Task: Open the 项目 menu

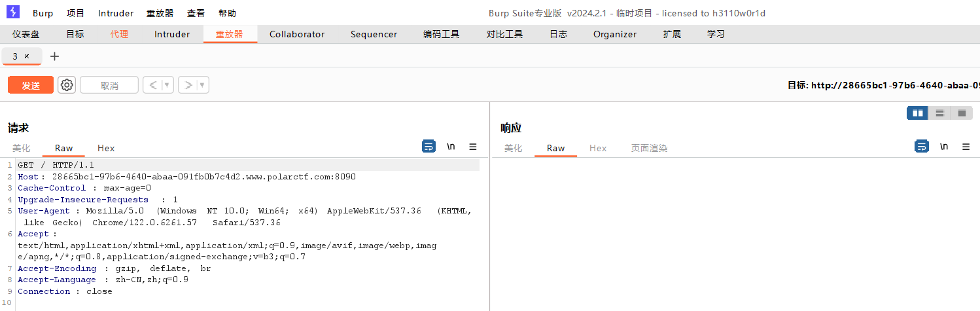Action: (x=76, y=13)
